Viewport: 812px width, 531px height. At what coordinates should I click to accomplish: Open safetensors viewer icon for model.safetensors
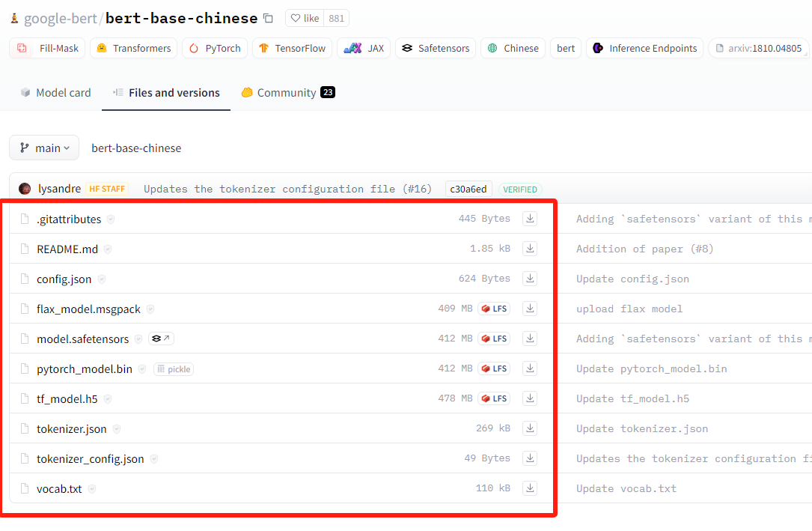[161, 339]
